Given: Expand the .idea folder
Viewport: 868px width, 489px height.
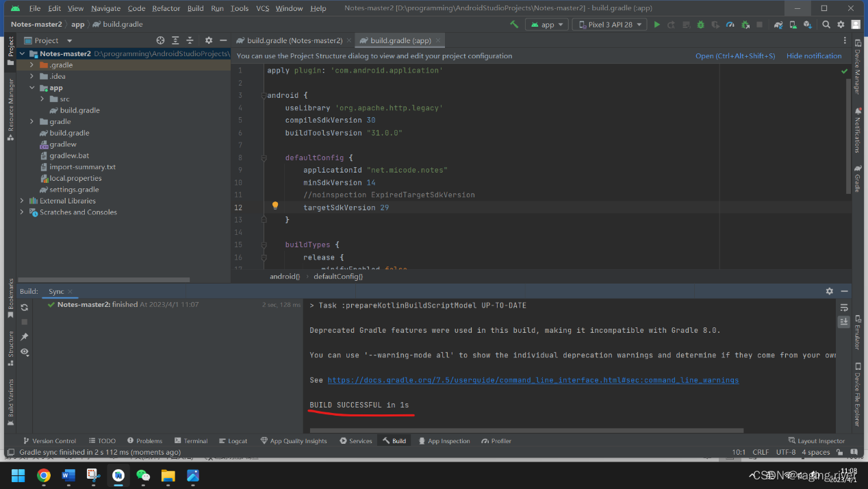Looking at the screenshot, I should pos(32,76).
